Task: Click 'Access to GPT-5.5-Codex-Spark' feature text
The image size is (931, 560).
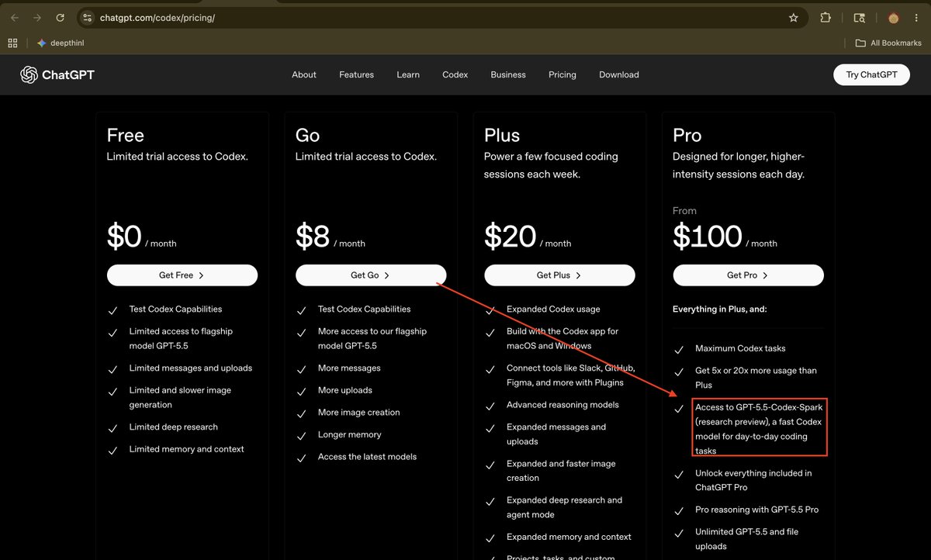Action: [x=759, y=429]
